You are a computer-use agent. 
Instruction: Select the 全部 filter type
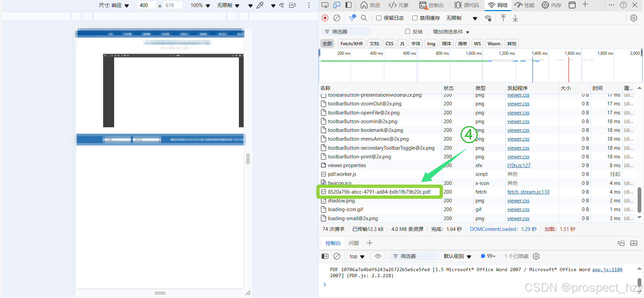(x=327, y=44)
